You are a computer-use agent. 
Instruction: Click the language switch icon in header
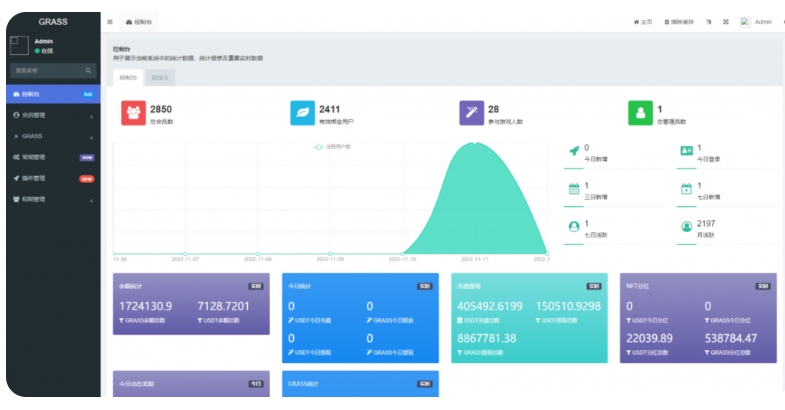708,21
